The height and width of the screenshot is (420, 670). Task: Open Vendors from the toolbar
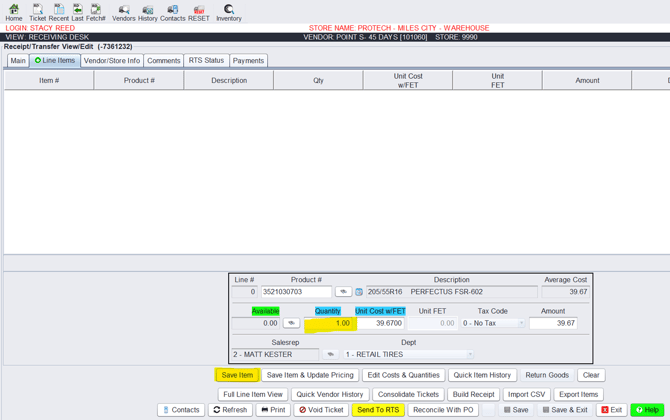pos(124,10)
